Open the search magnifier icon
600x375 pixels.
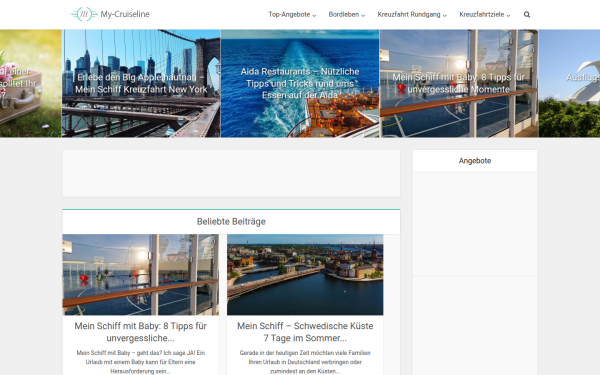527,15
